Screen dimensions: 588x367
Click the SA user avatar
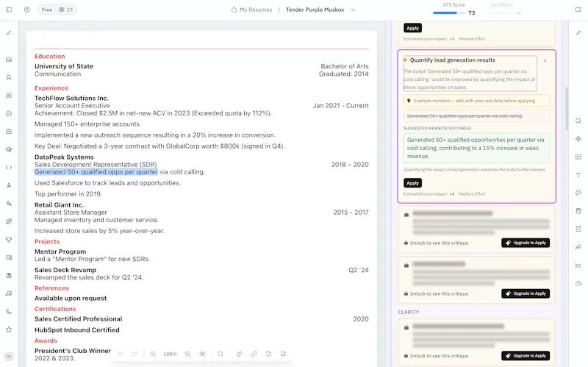pos(9,356)
